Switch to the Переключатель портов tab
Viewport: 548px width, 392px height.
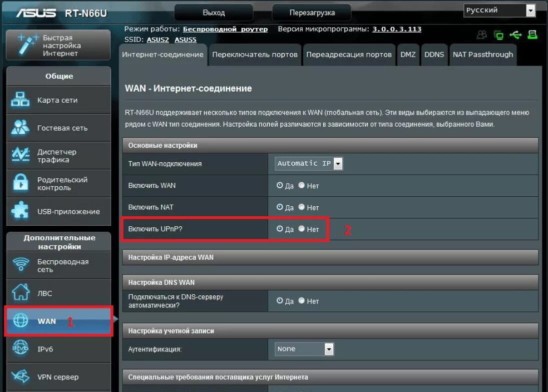coord(255,55)
